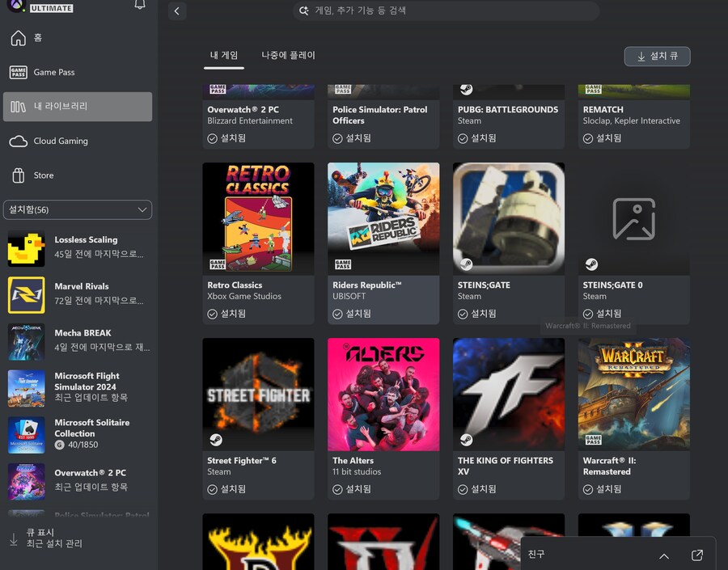Click installed checkmark under Retro Classics
This screenshot has width=728, height=570.
click(212, 315)
